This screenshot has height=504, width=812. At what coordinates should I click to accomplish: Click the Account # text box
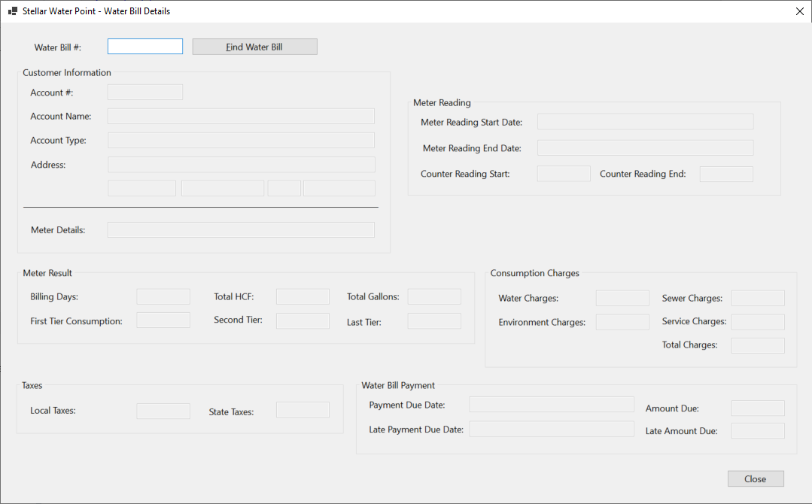[x=145, y=92]
